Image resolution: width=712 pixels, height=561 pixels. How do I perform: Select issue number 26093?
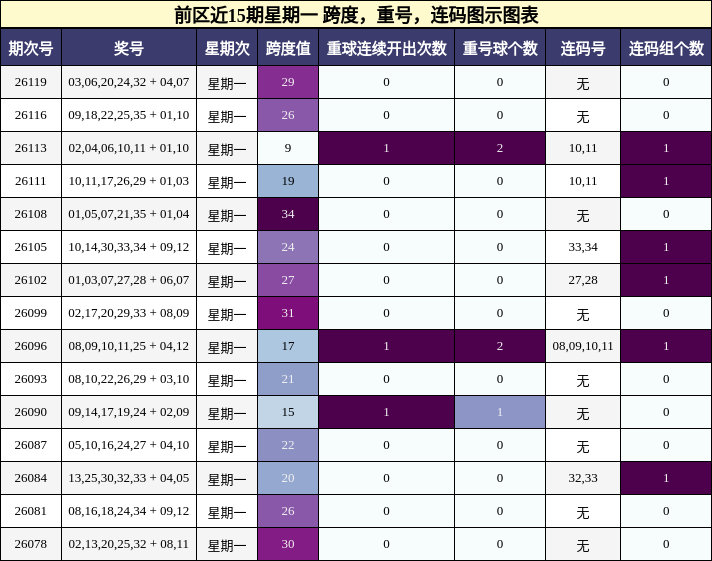[x=31, y=379]
